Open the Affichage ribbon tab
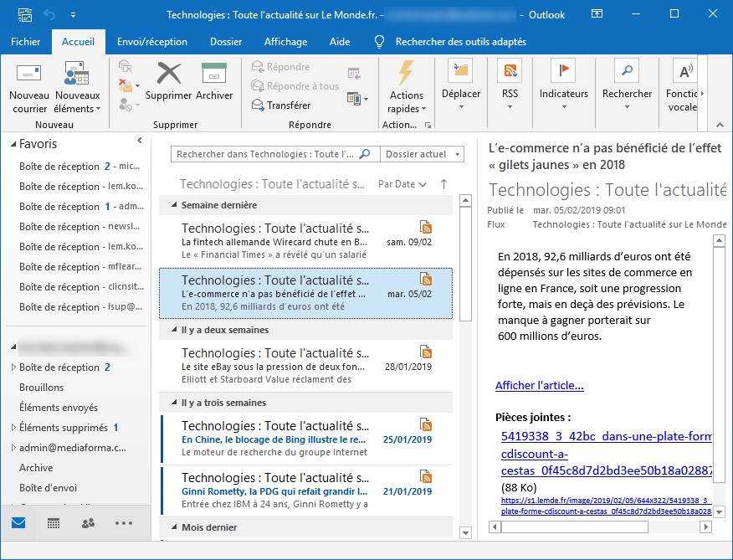733x560 pixels. pyautogui.click(x=285, y=42)
